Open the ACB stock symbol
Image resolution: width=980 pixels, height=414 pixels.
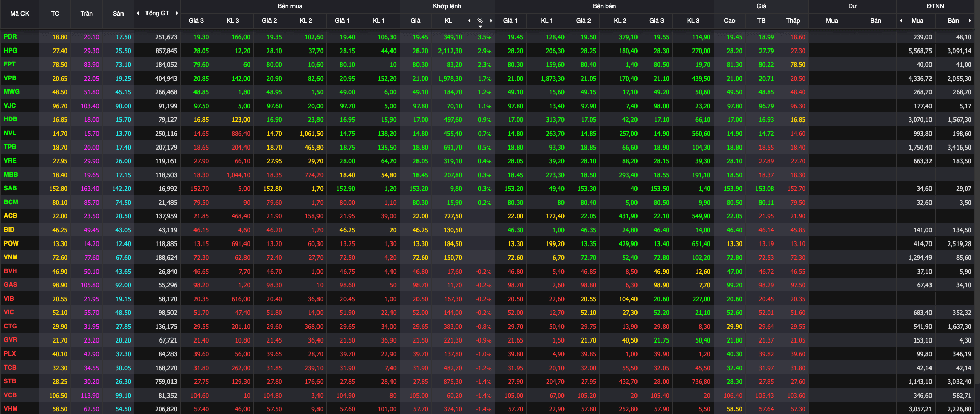tap(10, 216)
